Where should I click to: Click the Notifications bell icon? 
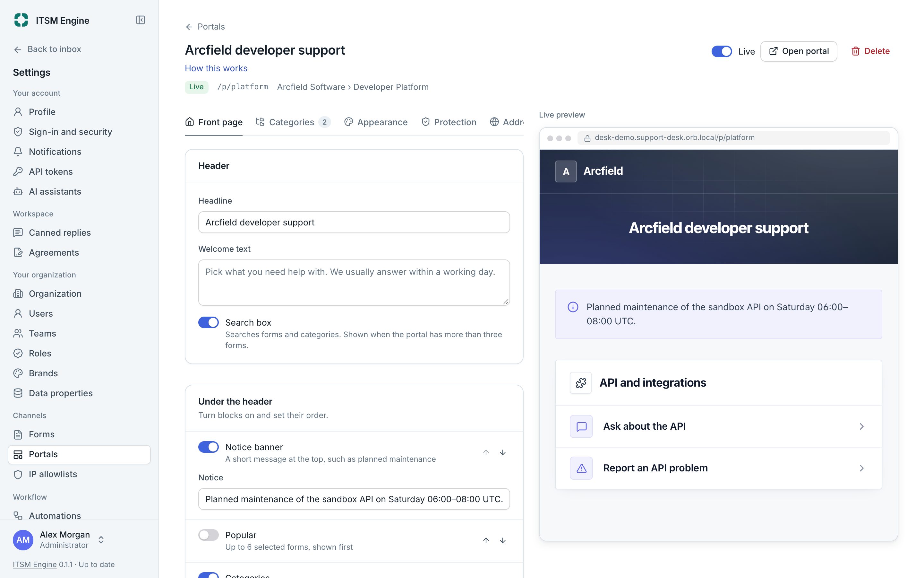18,151
